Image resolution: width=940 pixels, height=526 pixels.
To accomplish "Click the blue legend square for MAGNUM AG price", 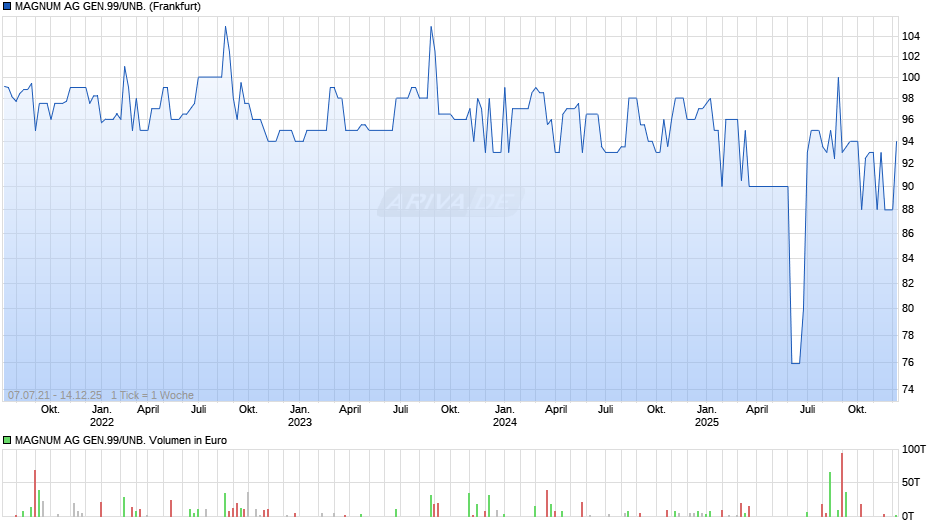I will click(7, 7).
